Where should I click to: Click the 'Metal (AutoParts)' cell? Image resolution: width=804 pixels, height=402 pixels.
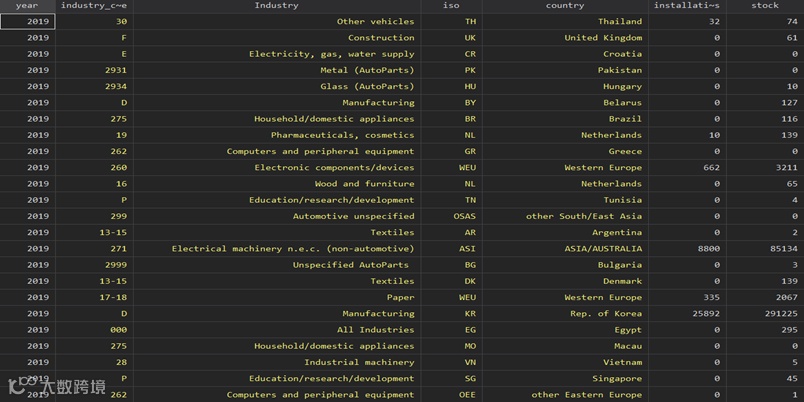tap(277, 70)
